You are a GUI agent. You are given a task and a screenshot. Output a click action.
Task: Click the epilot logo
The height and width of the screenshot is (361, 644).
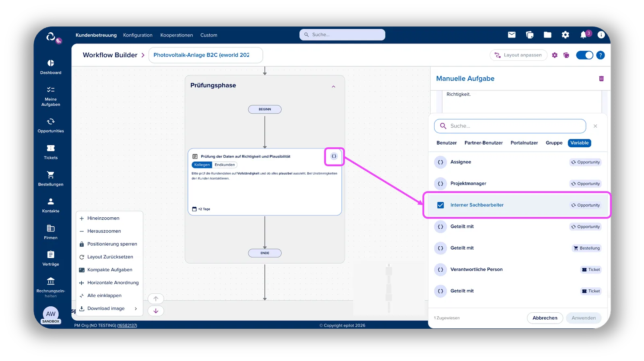(x=52, y=37)
